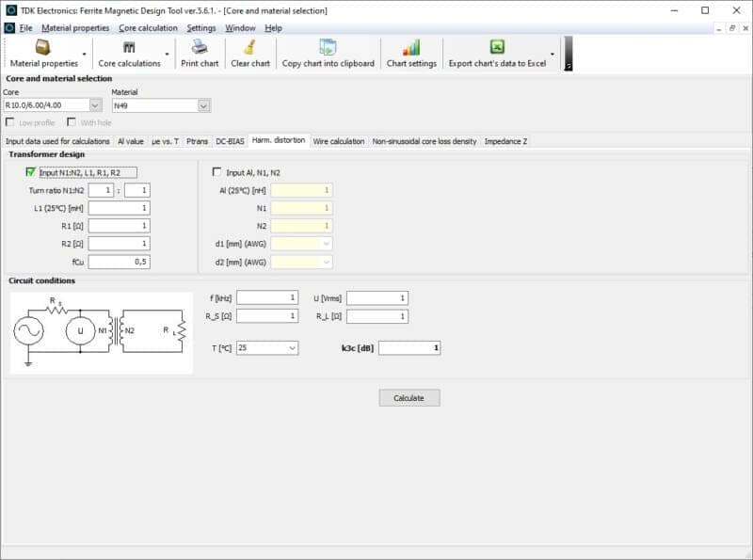Expand toolbar overflow handle at right end

(x=569, y=54)
